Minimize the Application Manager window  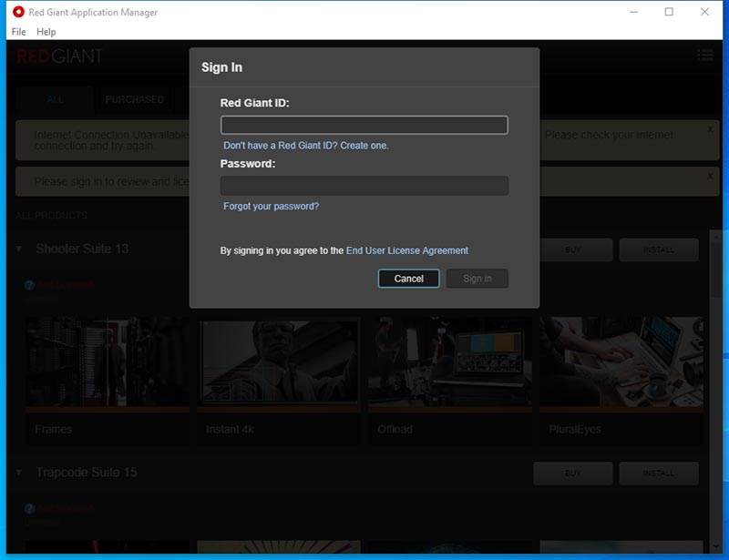point(633,12)
